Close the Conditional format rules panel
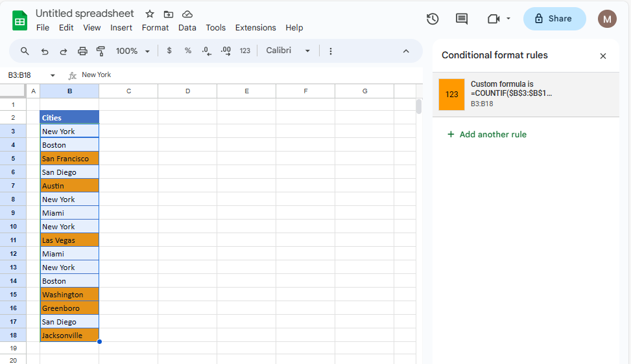 point(603,56)
